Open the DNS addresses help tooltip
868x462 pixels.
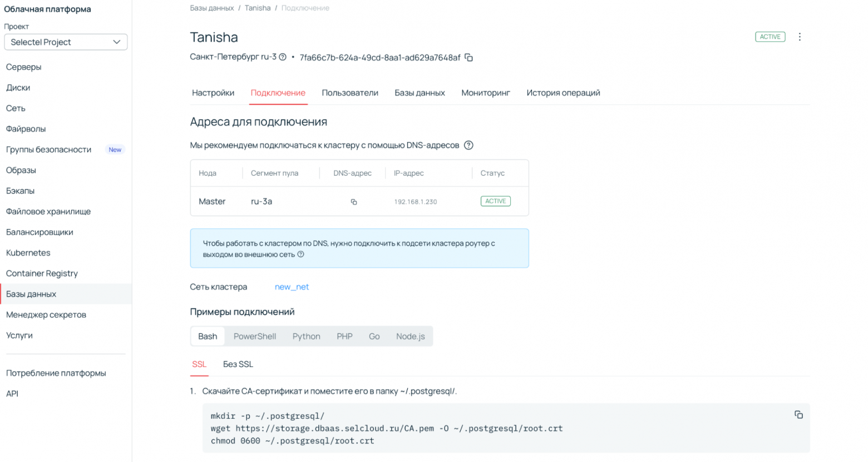click(469, 145)
